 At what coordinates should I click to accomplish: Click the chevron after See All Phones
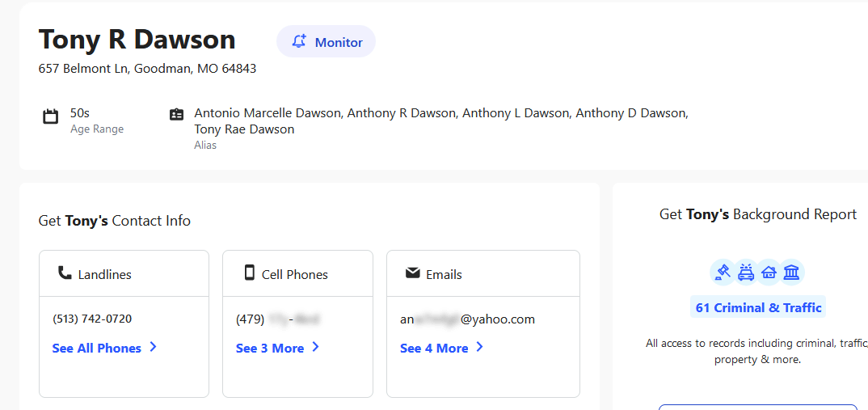click(x=153, y=348)
